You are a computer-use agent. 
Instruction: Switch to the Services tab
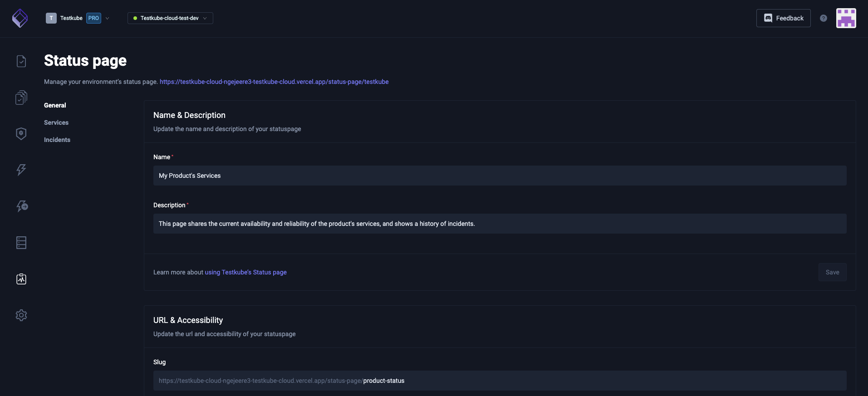point(56,122)
